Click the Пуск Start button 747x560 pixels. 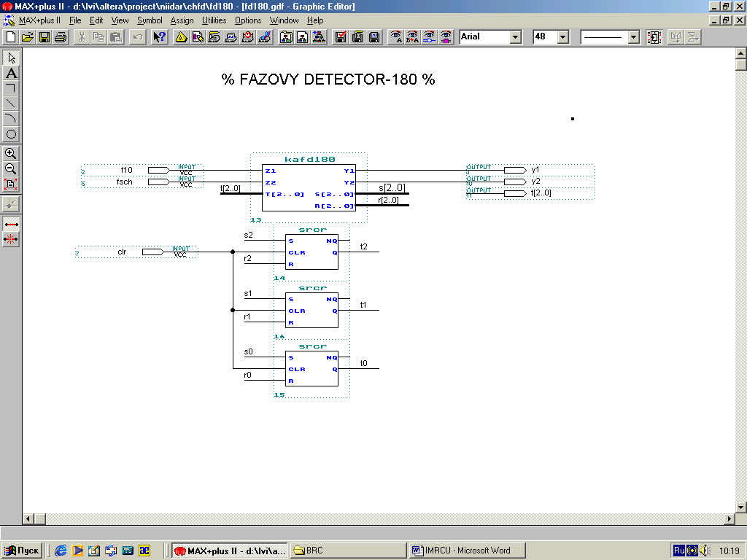pyautogui.click(x=22, y=551)
